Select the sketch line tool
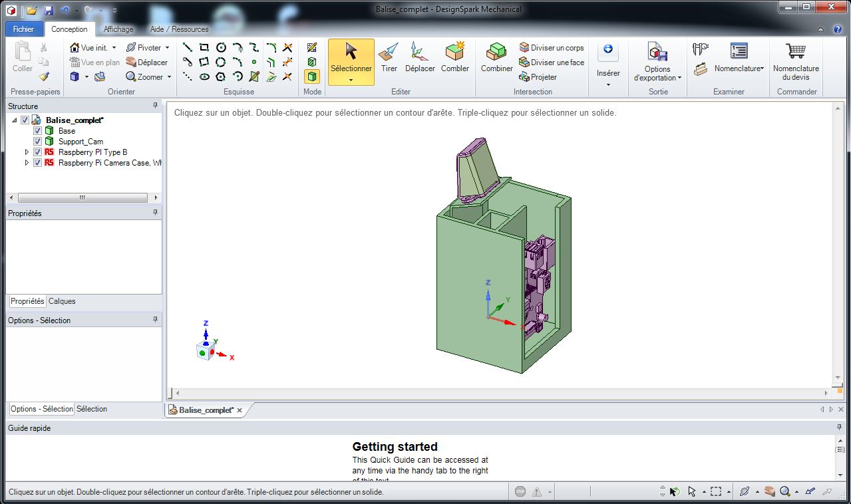The height and width of the screenshot is (504, 851). coord(188,47)
